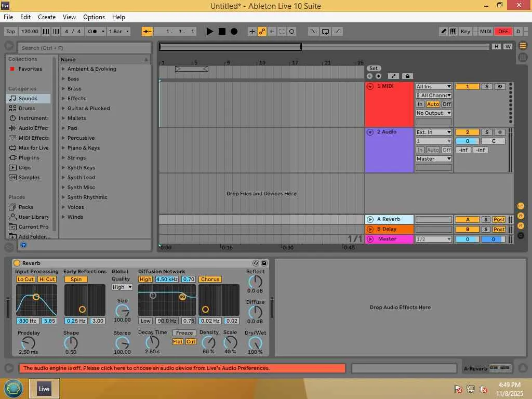
Task: Toggle the Reverb device activator
Action: tap(17, 263)
